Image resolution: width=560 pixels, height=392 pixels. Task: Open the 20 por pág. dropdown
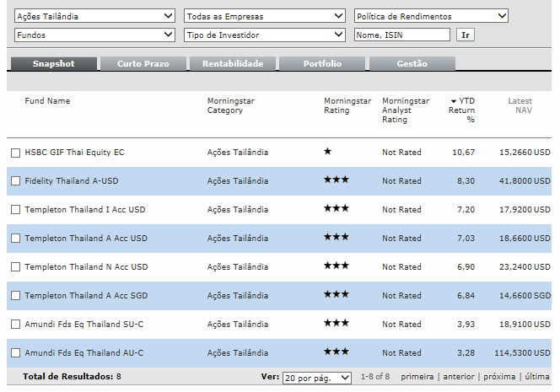pos(317,378)
